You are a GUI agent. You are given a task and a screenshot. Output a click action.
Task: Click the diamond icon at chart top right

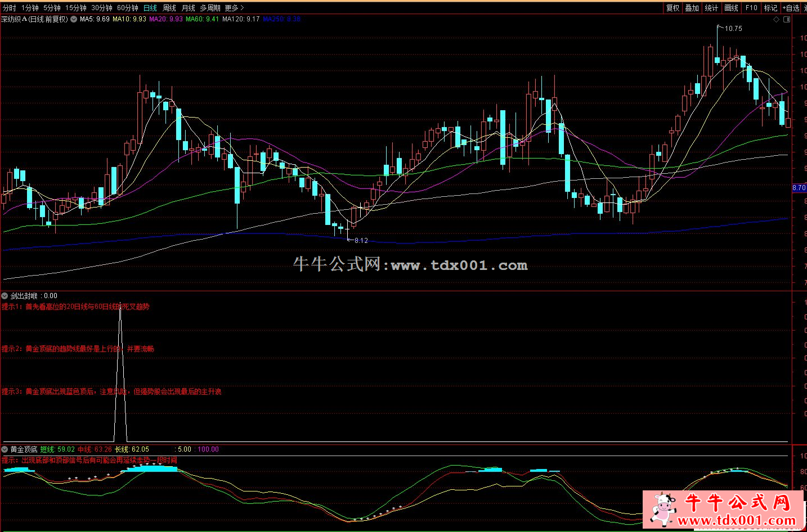point(777,19)
